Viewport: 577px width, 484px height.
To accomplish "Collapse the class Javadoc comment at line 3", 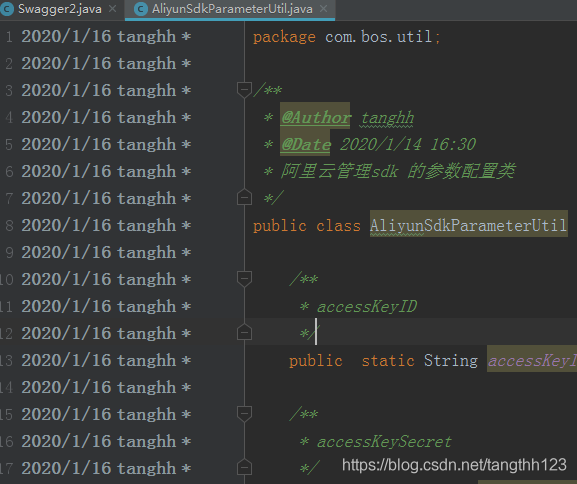I will click(244, 90).
